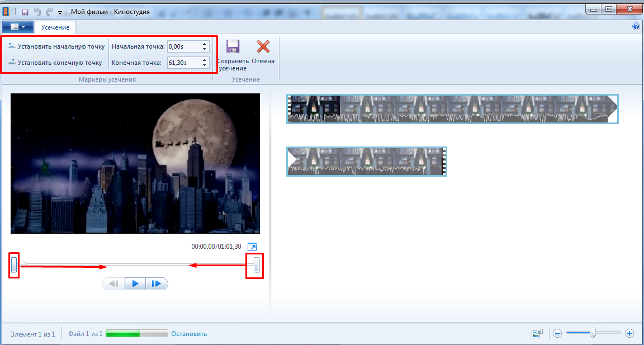Select the right trim end handle
Screen dimensions: 644x345
(257, 264)
